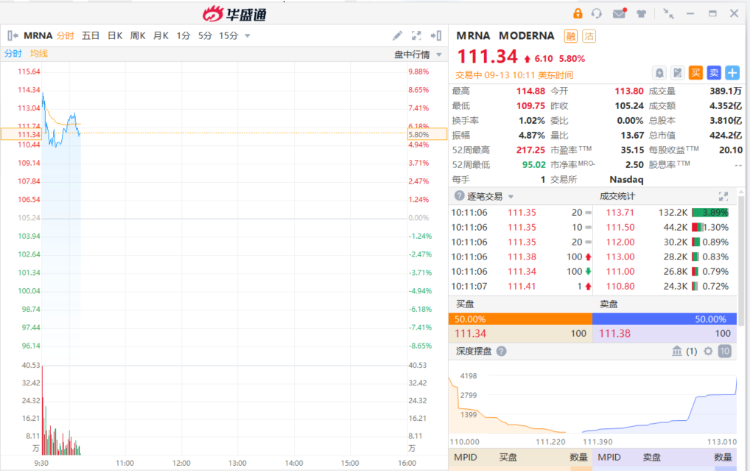
Task: Select the 5分 five-minute chart
Action: [205, 35]
